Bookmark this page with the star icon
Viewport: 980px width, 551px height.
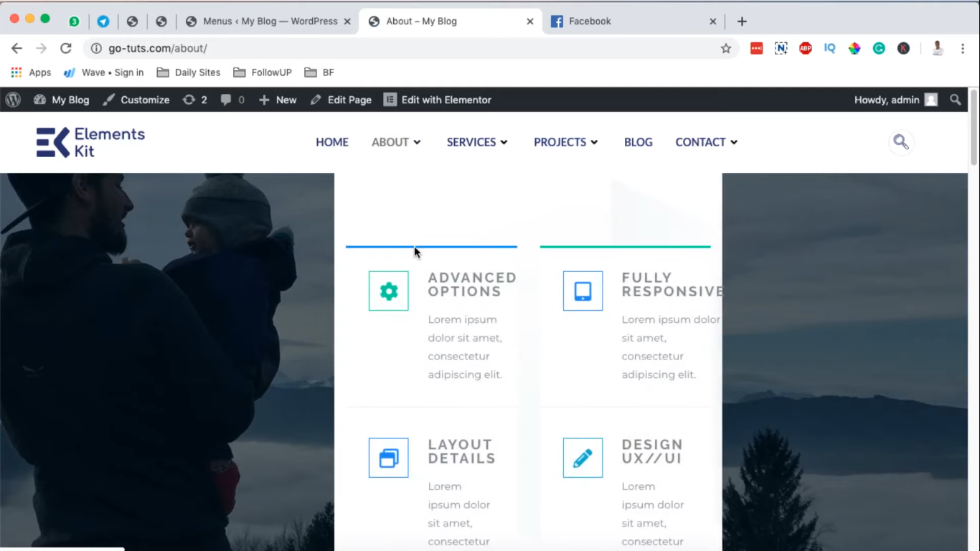[726, 48]
